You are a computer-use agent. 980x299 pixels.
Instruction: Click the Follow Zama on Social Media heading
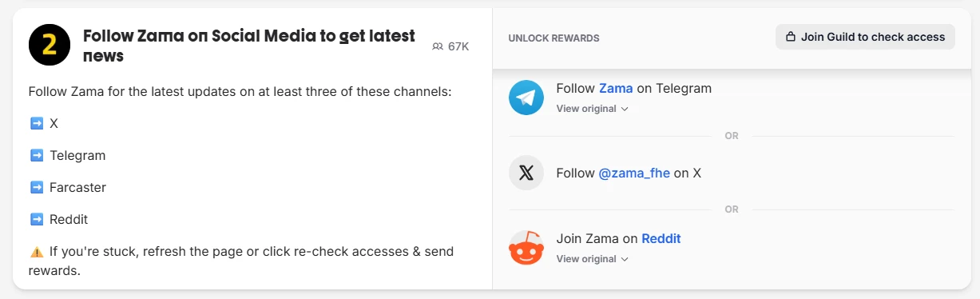coord(249,46)
